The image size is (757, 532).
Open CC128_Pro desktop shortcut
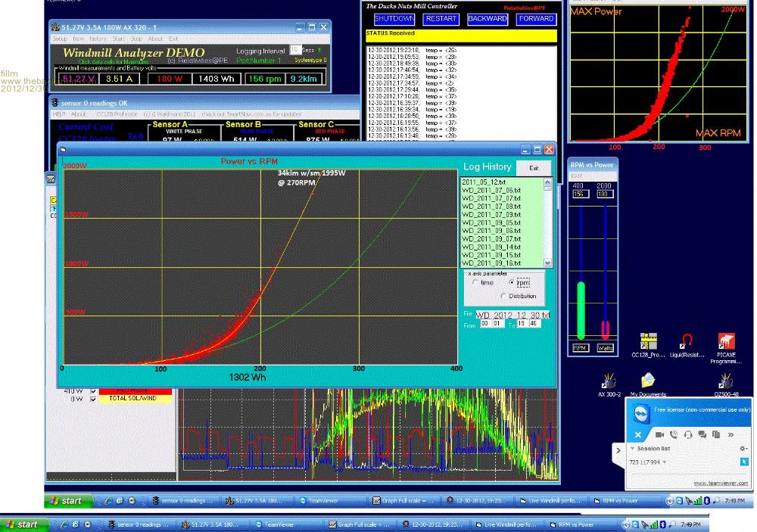(x=647, y=342)
